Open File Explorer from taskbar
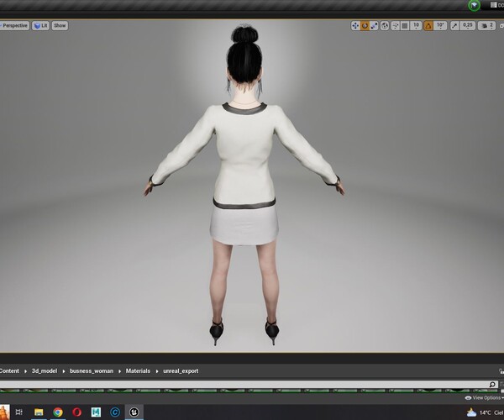 click(39, 412)
